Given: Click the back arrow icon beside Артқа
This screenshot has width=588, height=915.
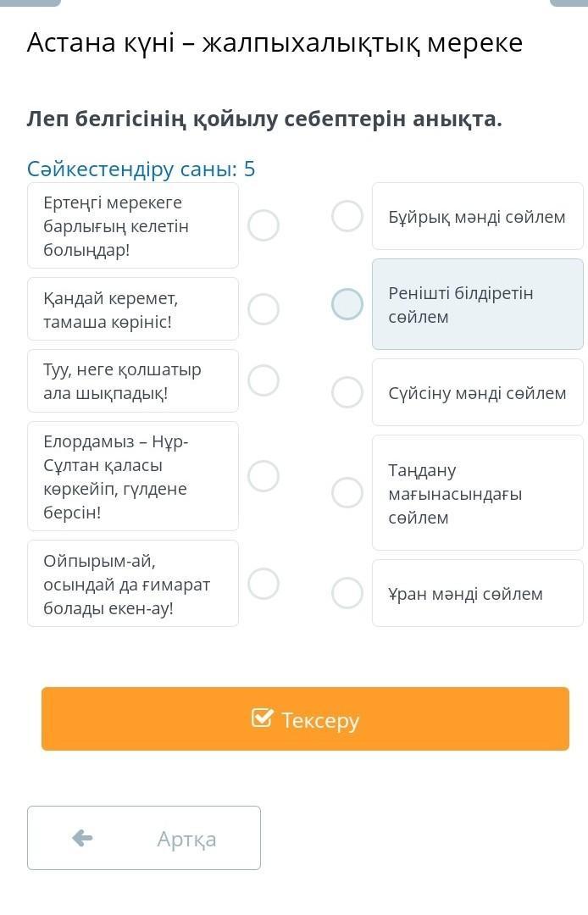Looking at the screenshot, I should point(82,838).
